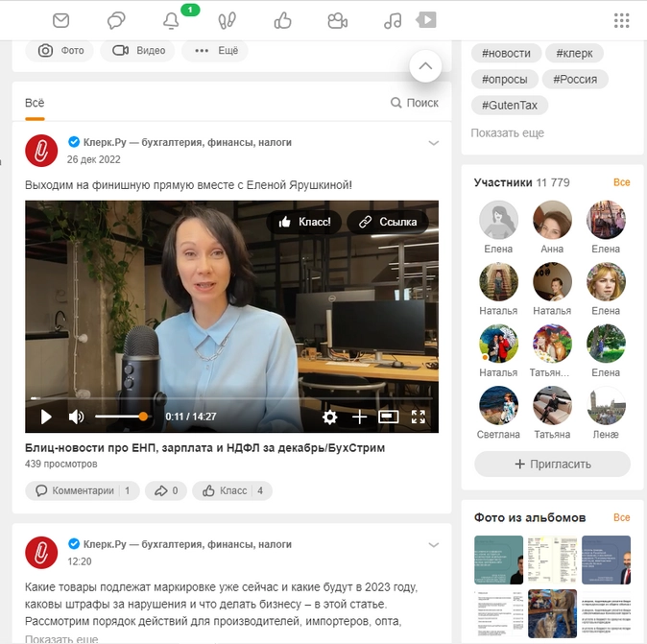
Task: Click the Пригласить invite button
Action: point(553,465)
